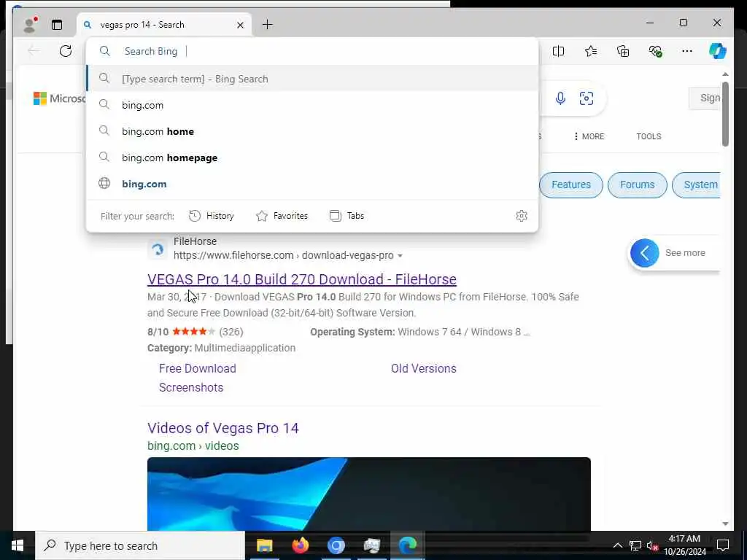747x560 pixels.
Task: Open Microsoft Edge taskbar icon
Action: pos(407,545)
